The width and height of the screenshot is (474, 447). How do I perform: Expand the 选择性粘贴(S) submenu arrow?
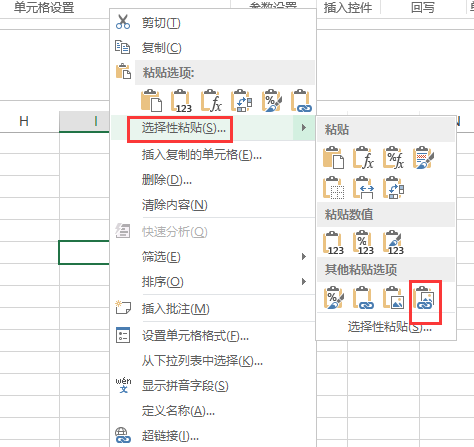(x=304, y=127)
